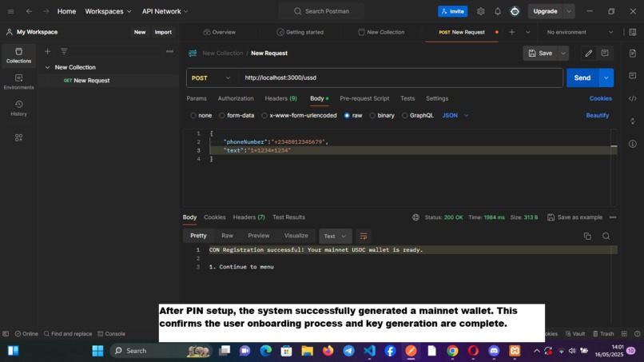Search the response with magnifier icon
Viewport: 644px width, 362px height.
pos(606,237)
